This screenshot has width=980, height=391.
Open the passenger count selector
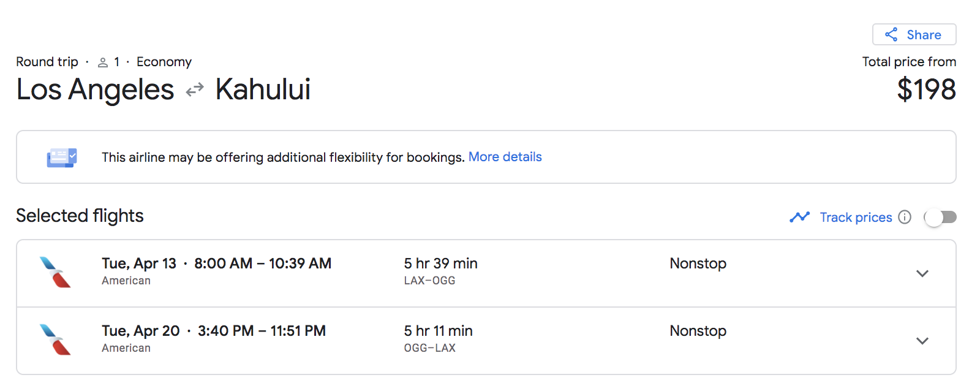click(x=110, y=61)
